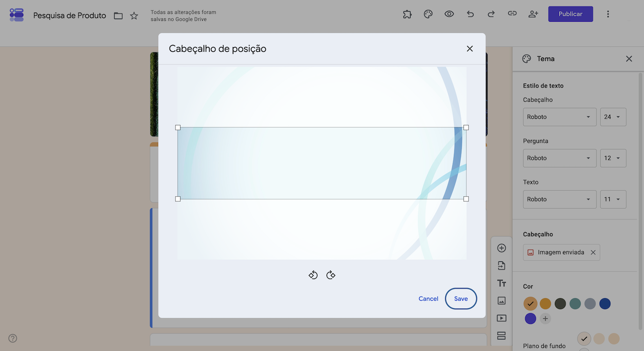The width and height of the screenshot is (644, 351).
Task: Select the teal theme color swatch
Action: (x=575, y=304)
